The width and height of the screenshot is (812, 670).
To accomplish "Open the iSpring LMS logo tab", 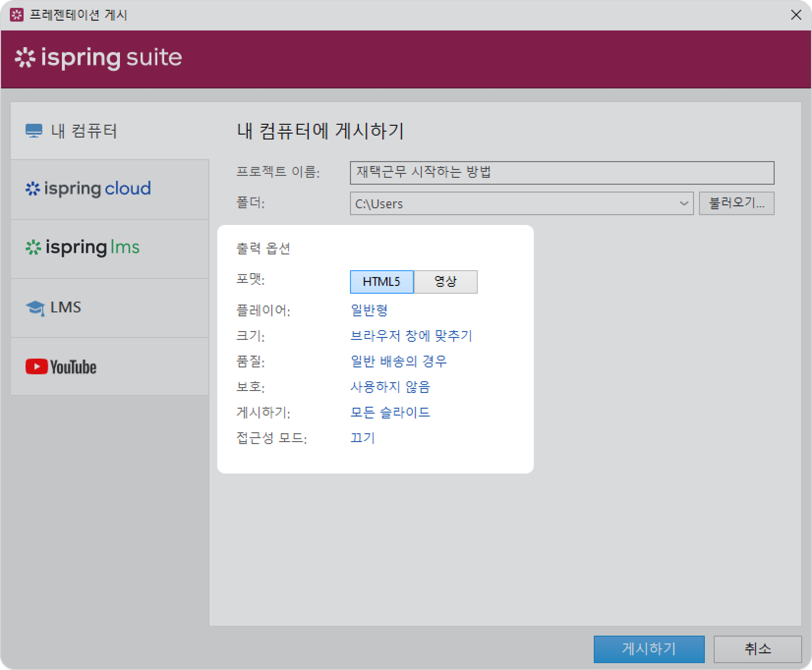I will pyautogui.click(x=83, y=248).
